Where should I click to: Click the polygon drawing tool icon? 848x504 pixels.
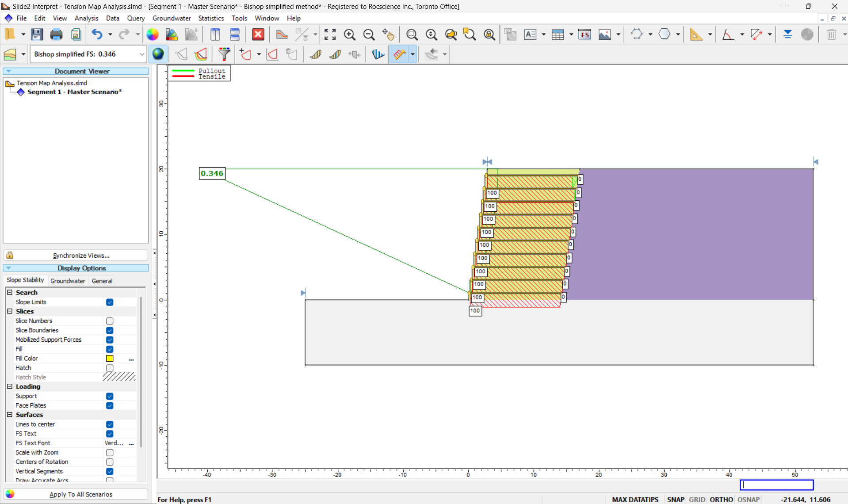click(x=665, y=34)
